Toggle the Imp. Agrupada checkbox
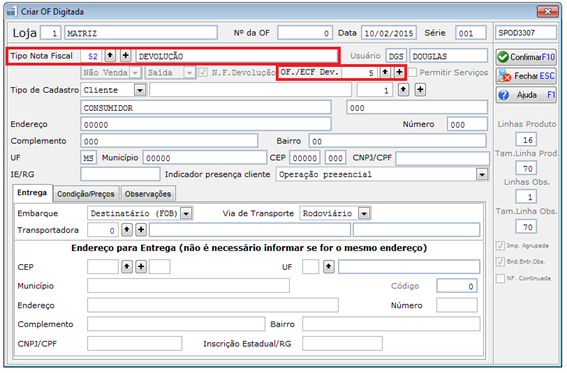The height and width of the screenshot is (373, 567). 500,246
